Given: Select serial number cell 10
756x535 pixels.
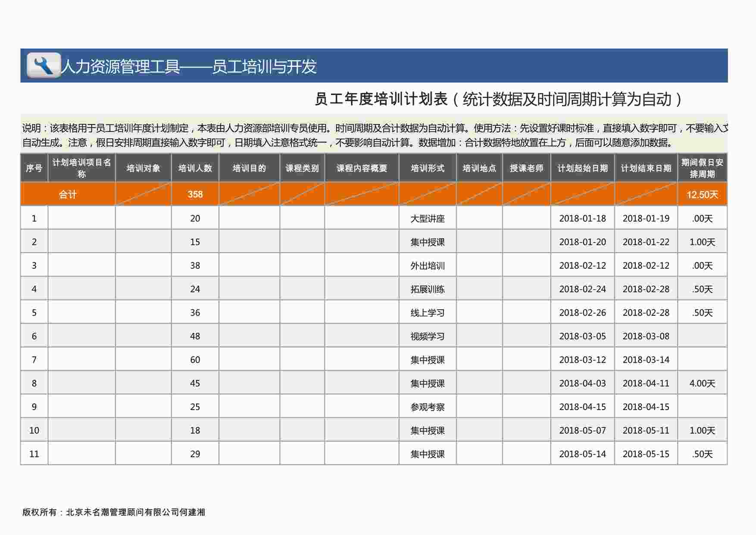Looking at the screenshot, I should point(34,430).
